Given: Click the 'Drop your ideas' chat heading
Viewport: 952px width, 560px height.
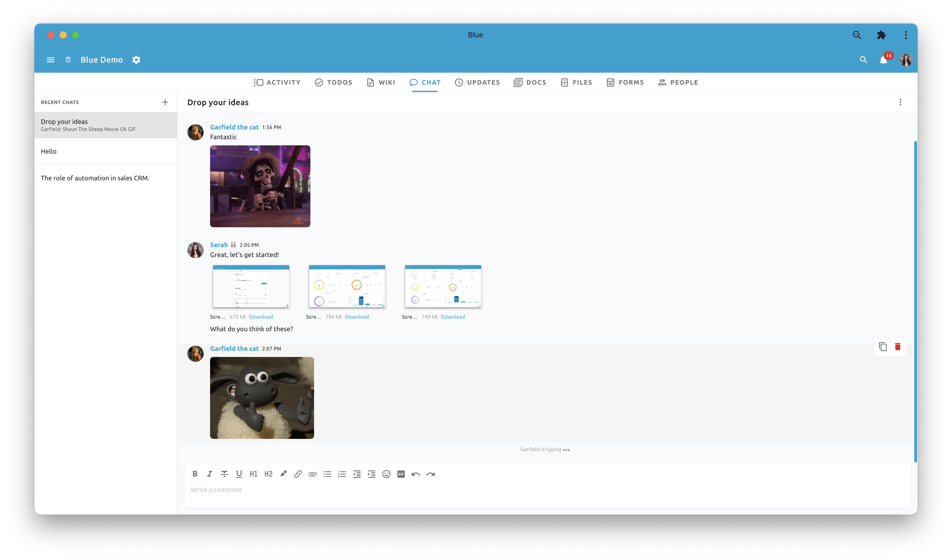Looking at the screenshot, I should click(218, 102).
